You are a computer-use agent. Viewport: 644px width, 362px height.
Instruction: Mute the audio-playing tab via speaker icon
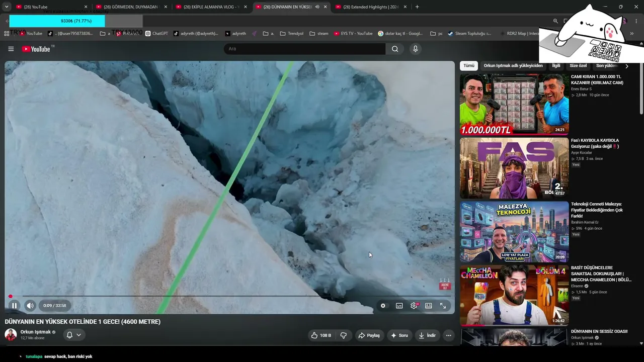[317, 7]
